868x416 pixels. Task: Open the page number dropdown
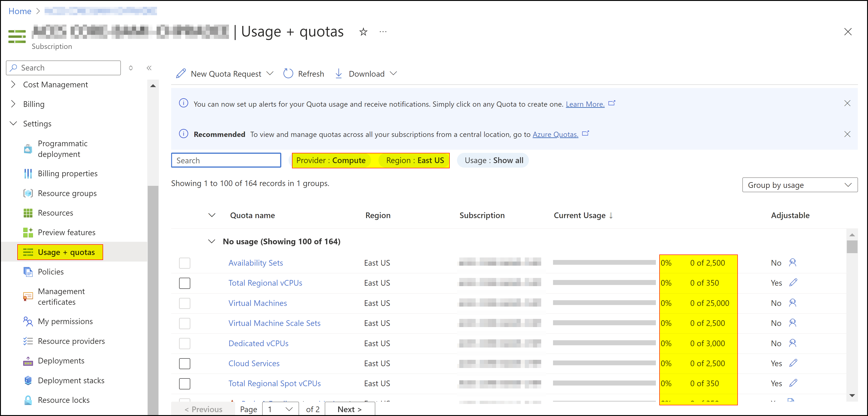(280, 409)
